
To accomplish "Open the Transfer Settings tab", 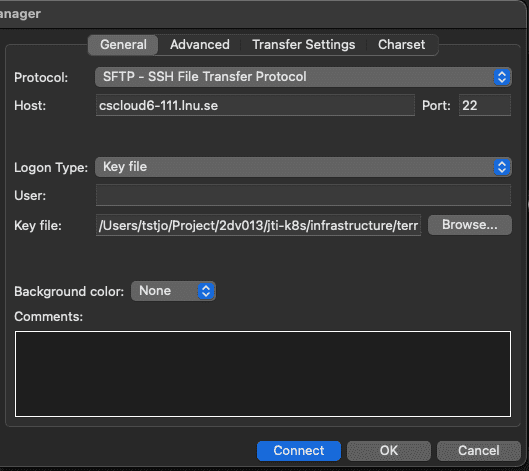I will pyautogui.click(x=304, y=45).
